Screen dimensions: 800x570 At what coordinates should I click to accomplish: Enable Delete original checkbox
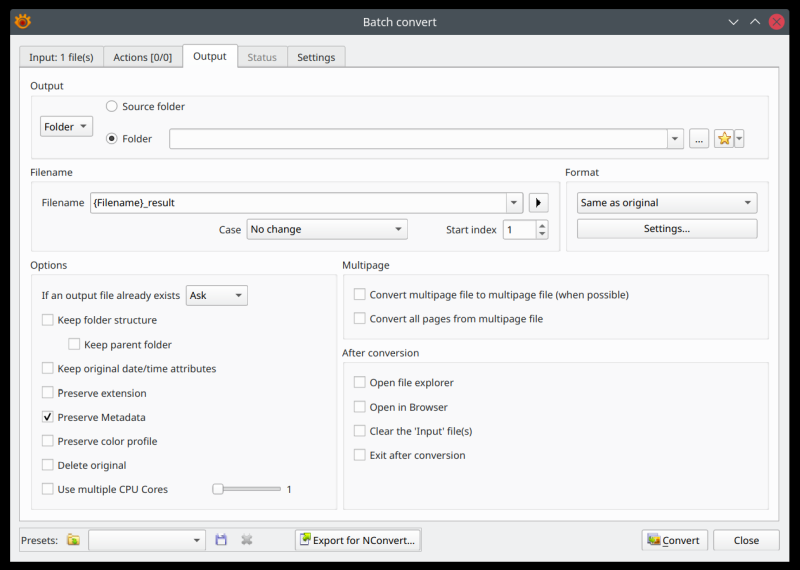point(48,465)
